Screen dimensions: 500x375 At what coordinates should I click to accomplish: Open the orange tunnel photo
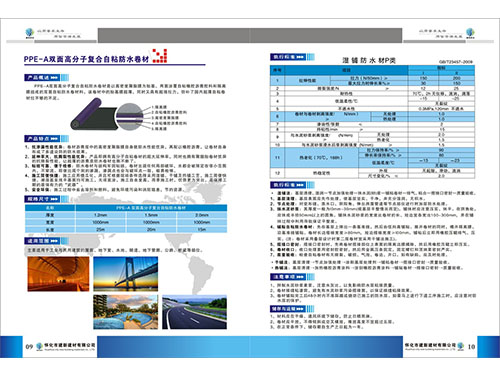click(x=58, y=274)
